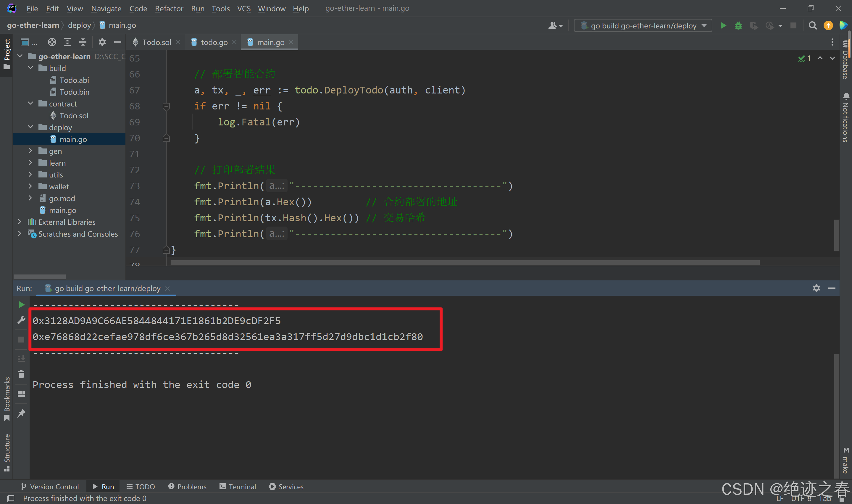
Task: Toggle the Structure side panel
Action: pos(7,453)
